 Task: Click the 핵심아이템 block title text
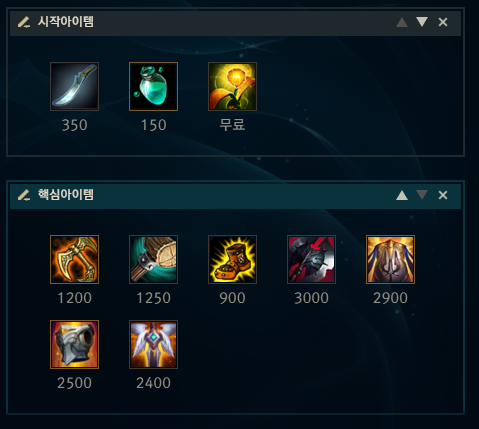66,195
